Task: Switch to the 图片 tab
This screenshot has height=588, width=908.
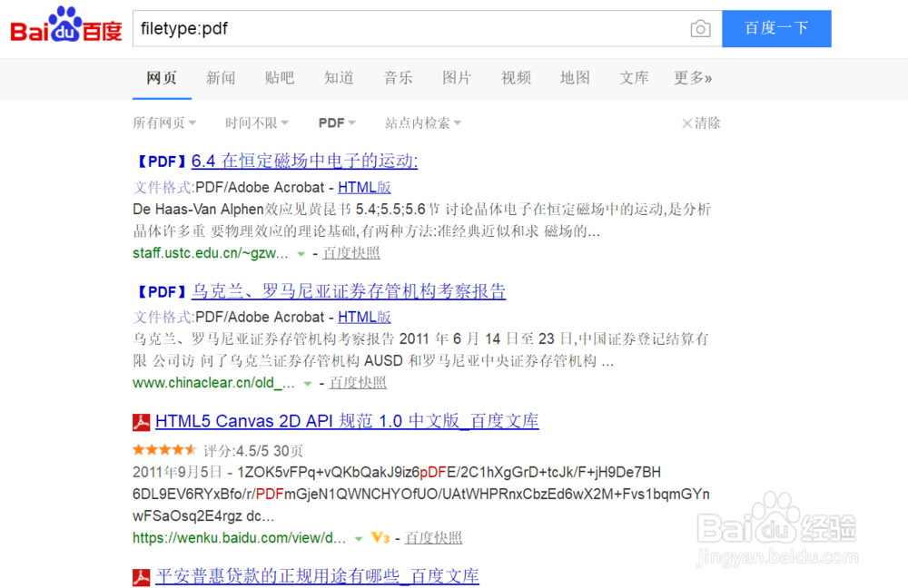Action: click(x=457, y=77)
